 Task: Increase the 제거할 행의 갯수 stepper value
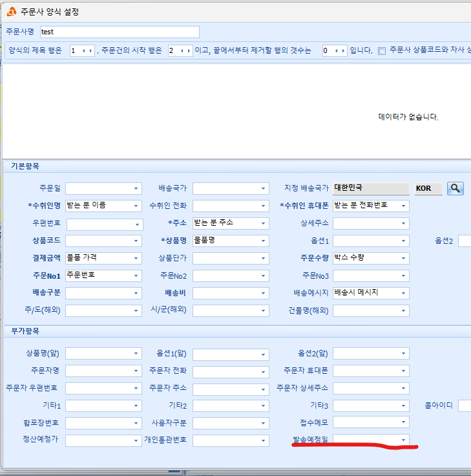[343, 50]
